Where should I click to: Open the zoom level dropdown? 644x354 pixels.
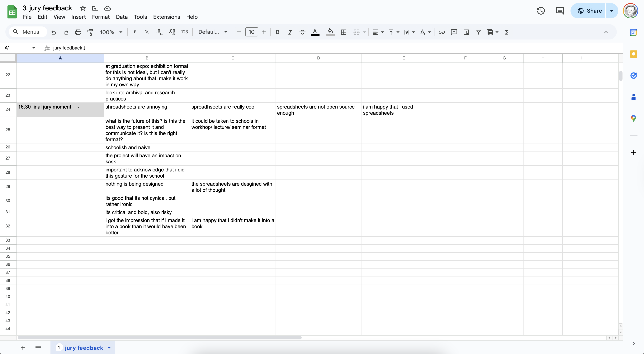(x=111, y=32)
